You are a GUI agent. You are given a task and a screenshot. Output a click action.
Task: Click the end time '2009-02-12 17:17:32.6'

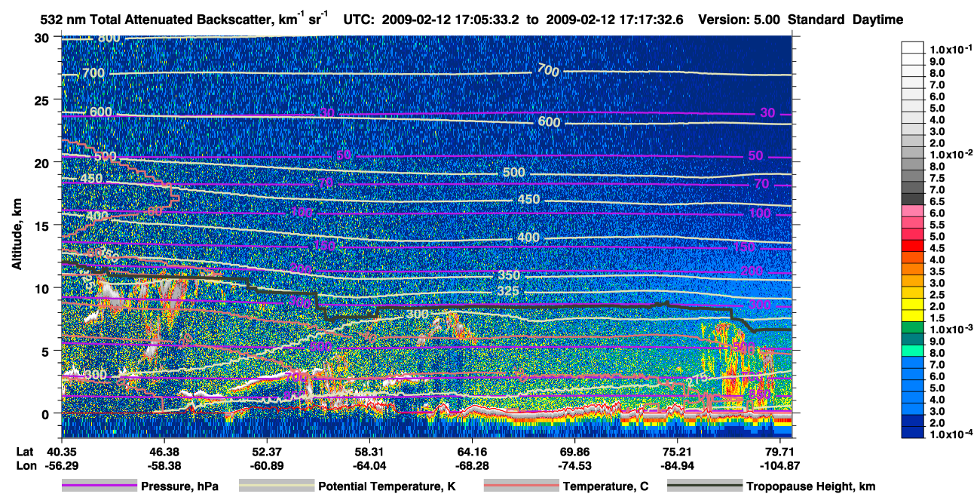click(614, 20)
